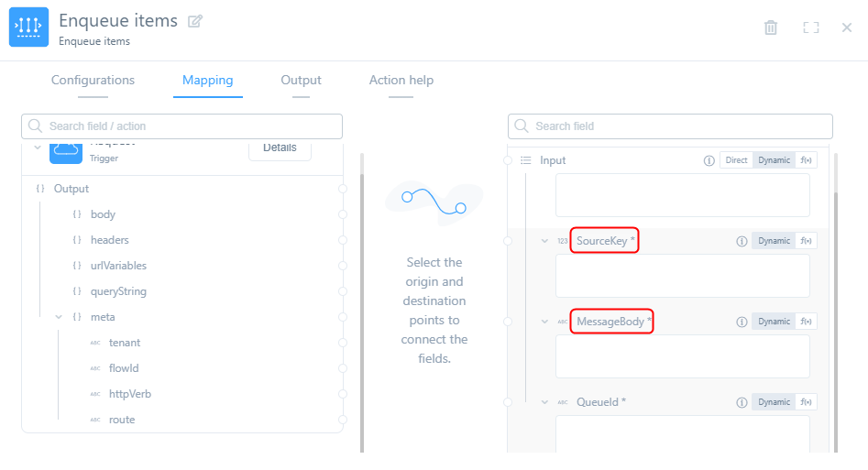Click the edit pencil icon beside title
The image size is (868, 470).
coord(195,21)
